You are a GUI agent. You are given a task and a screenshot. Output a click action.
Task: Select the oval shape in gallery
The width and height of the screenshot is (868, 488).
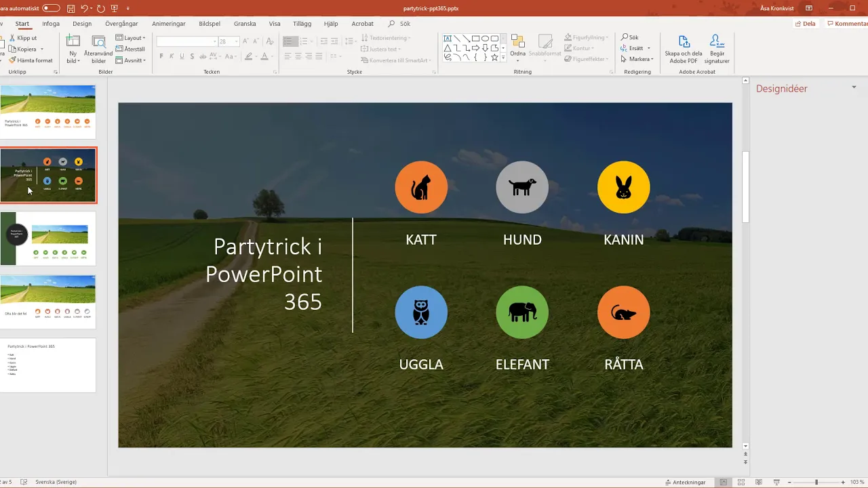[x=486, y=39]
